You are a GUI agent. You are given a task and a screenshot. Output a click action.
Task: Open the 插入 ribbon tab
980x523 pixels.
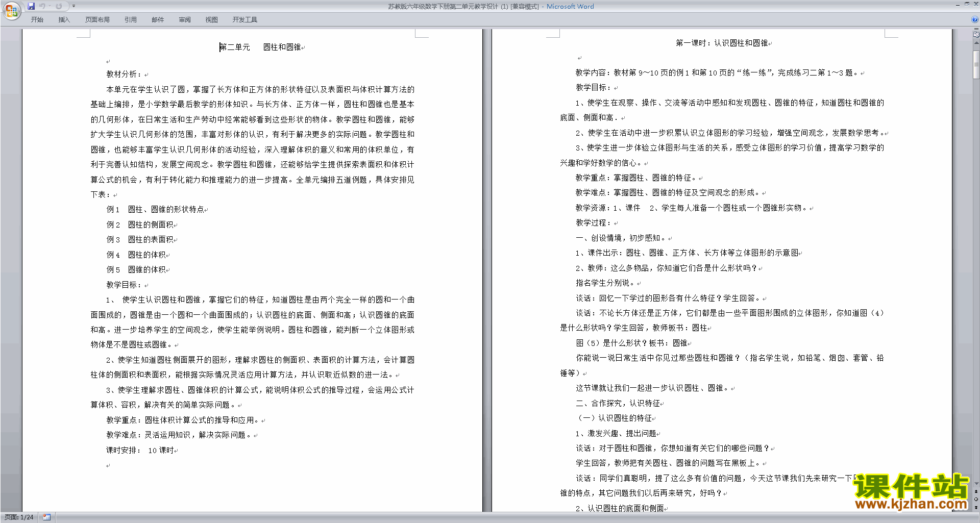[64, 19]
